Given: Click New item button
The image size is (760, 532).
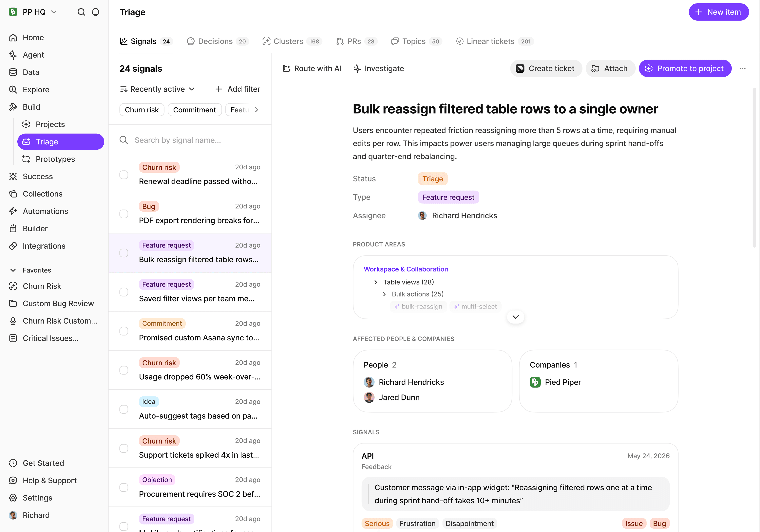Looking at the screenshot, I should click(x=719, y=12).
